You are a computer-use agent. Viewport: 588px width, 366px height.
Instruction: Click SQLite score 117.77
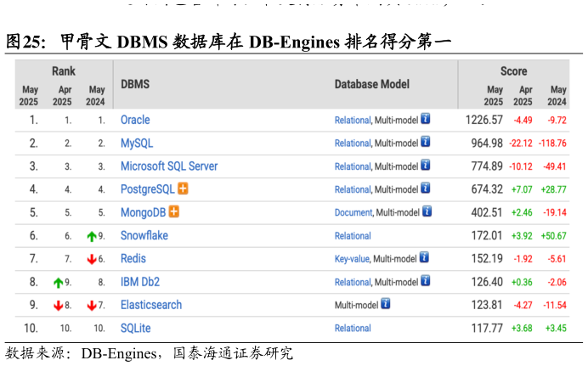[x=487, y=328]
